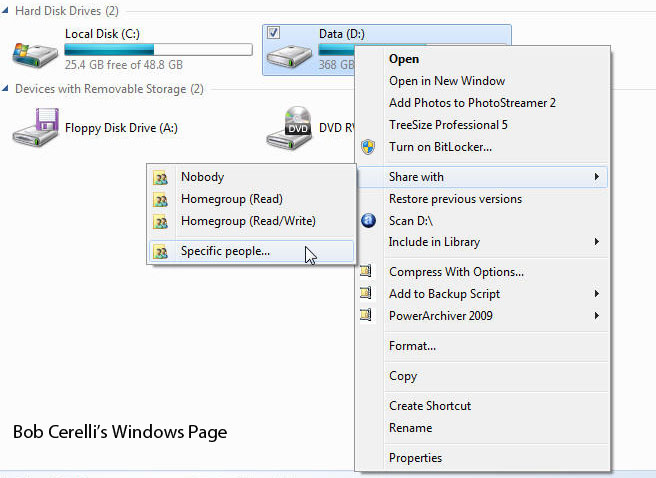Viewport: 656px width, 478px height.
Task: Click PowerArchiver 2009 menu entry
Action: pyautogui.click(x=483, y=315)
